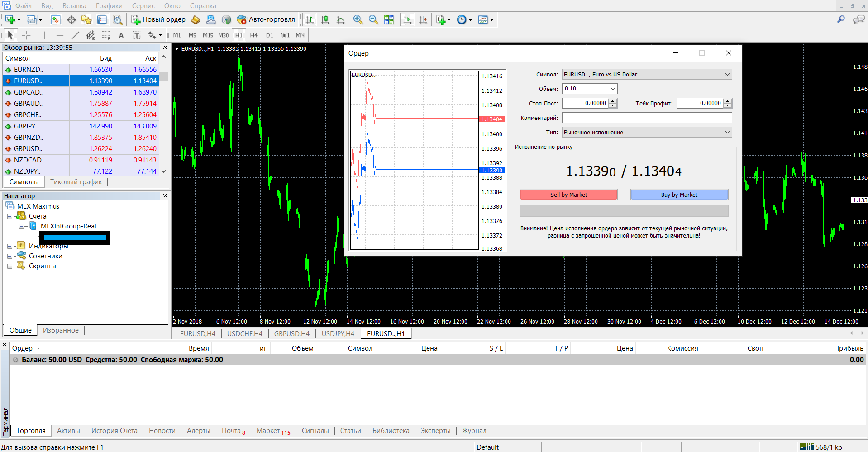868x452 pixels.
Task: Select the text tool A
Action: [x=121, y=35]
